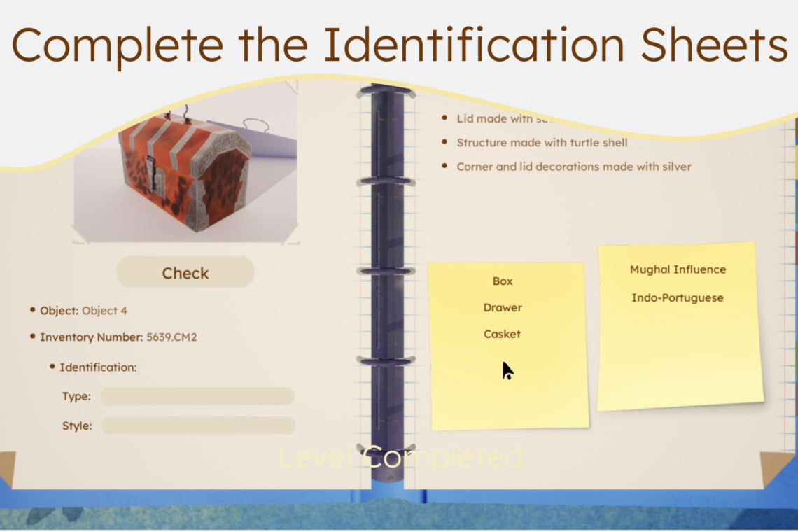This screenshot has width=798, height=532.
Task: Select the Indo-Portuguese style label
Action: [x=678, y=297]
